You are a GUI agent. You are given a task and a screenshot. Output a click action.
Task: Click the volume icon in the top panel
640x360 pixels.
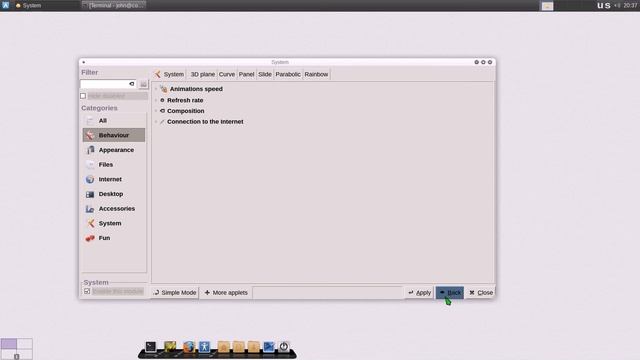[617, 5]
